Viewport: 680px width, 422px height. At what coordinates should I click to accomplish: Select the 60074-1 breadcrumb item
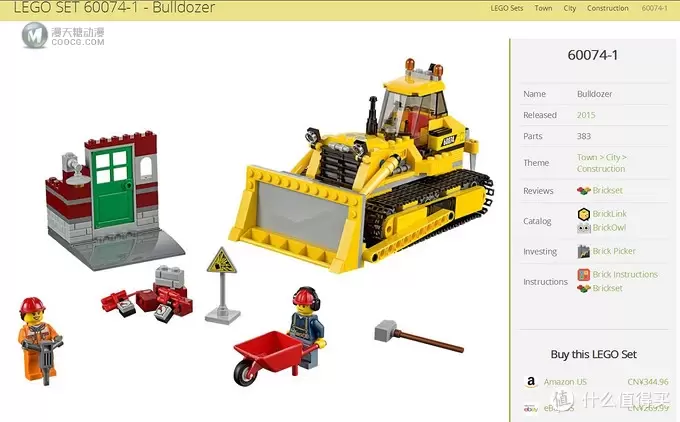click(x=654, y=8)
